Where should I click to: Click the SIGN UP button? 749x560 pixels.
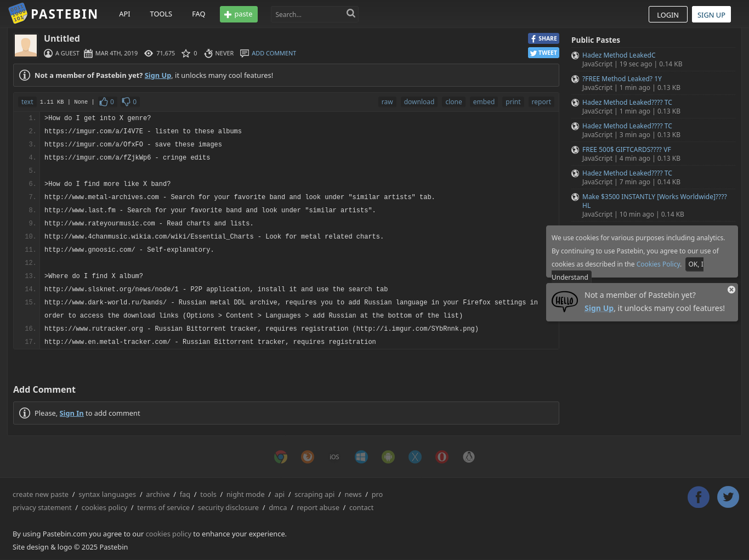pos(711,14)
